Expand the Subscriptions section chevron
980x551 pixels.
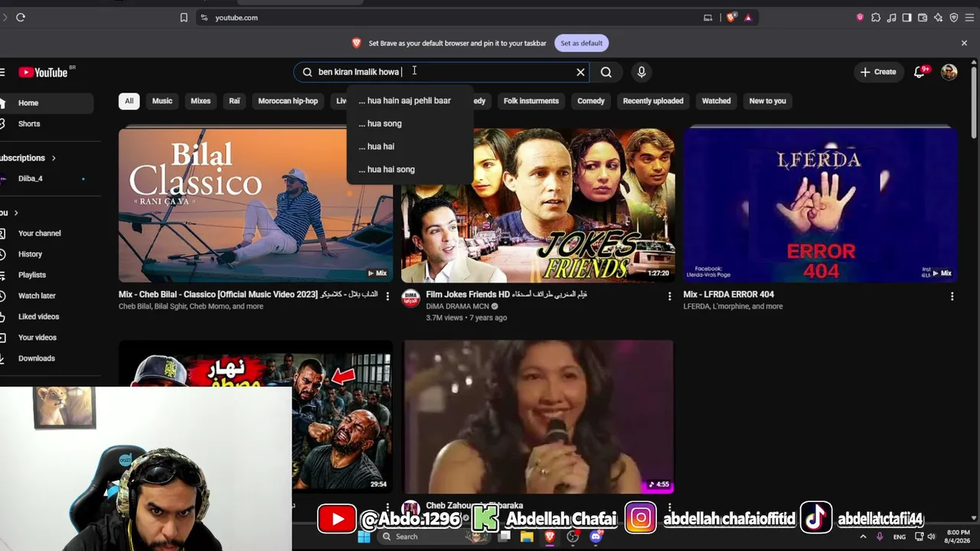pyautogui.click(x=54, y=158)
